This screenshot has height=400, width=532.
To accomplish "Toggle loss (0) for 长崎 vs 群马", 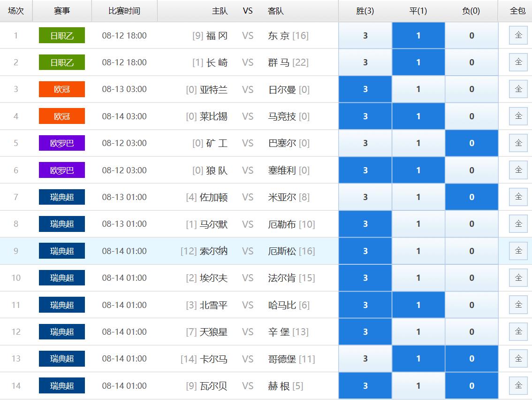I will [x=471, y=62].
